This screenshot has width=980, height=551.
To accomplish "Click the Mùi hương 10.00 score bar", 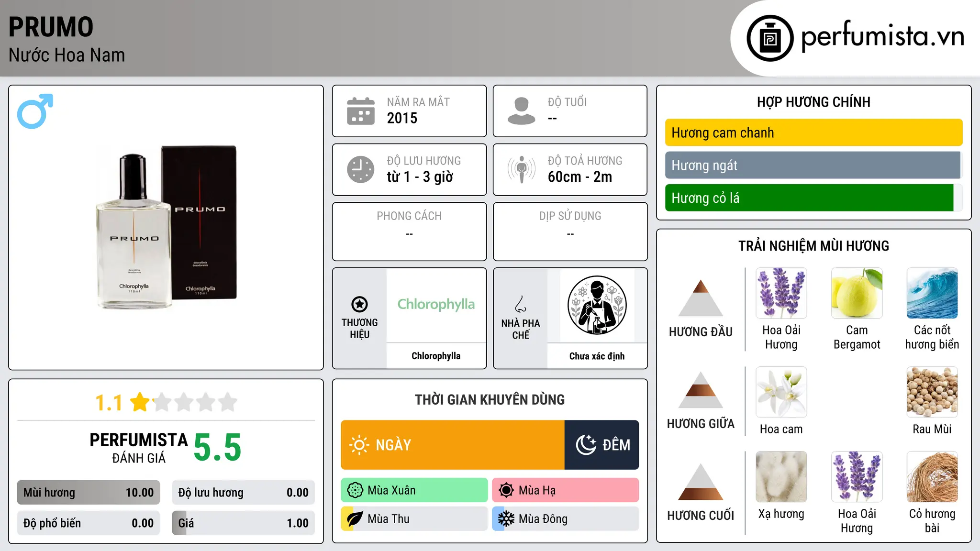I will 89,493.
